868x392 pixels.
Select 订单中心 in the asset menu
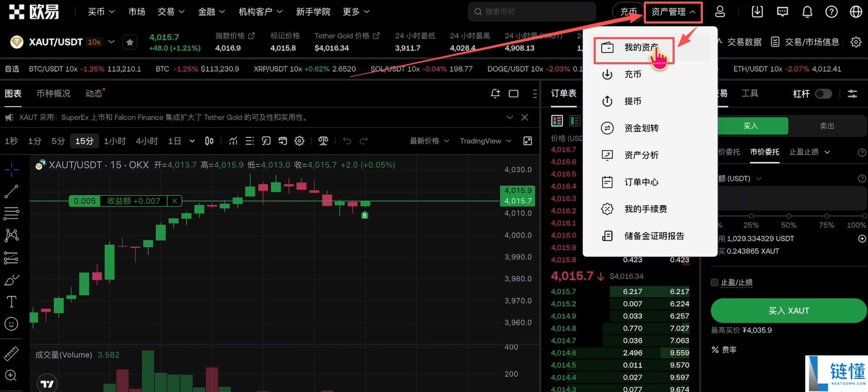tap(641, 182)
